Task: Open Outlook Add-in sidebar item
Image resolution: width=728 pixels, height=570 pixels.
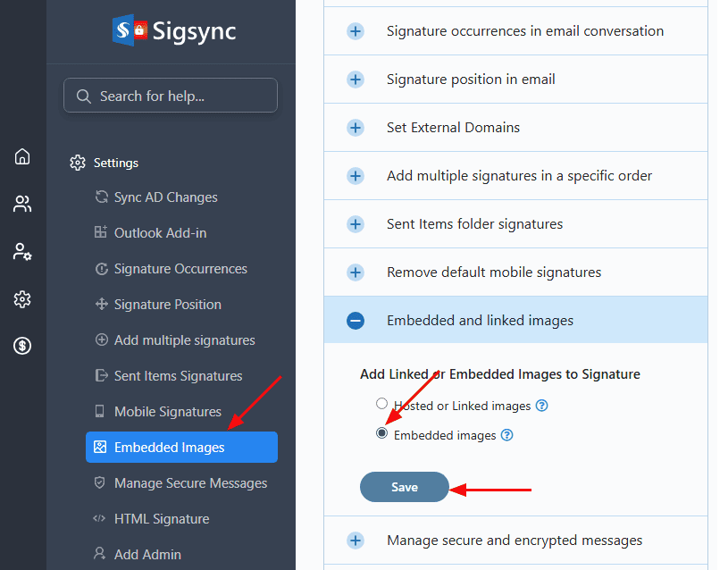Action: tap(160, 233)
